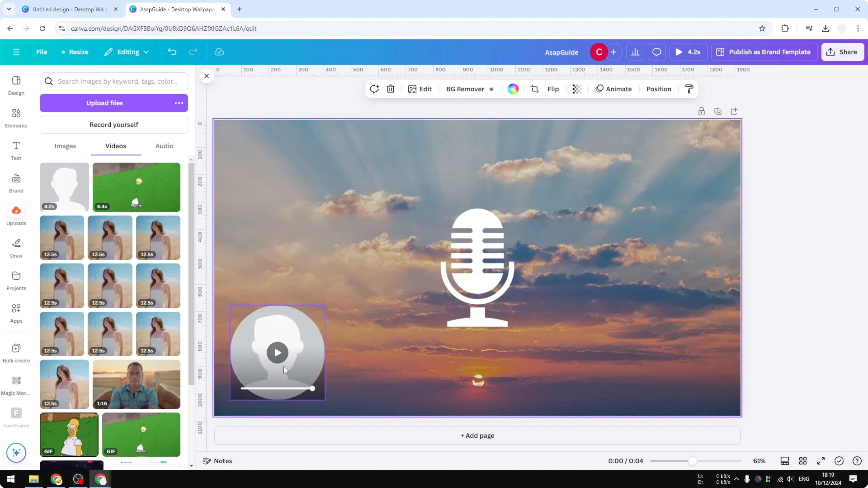Open transparency settings for selected element
Viewport: 868px width, 488px height.
577,89
